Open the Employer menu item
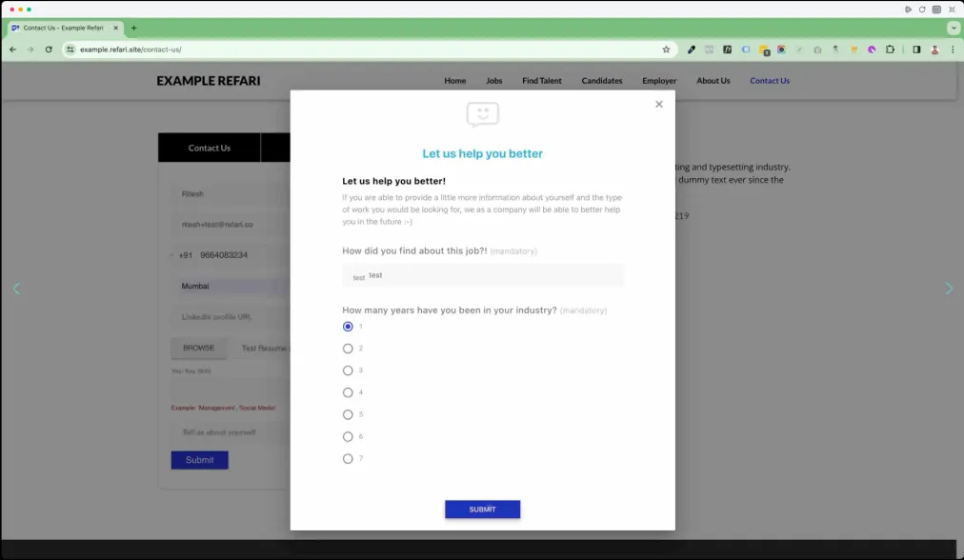 (659, 81)
